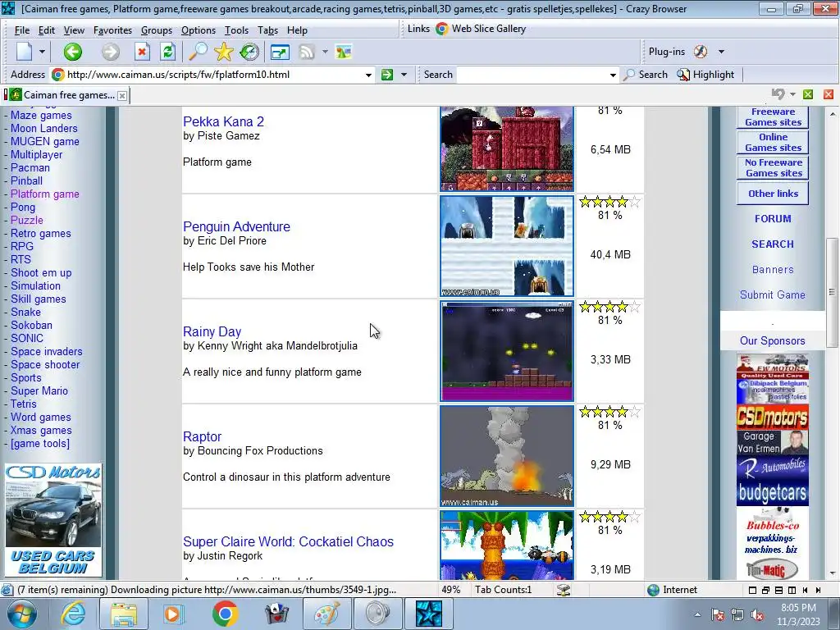Click the Raptor dinosaur screenshot thumbnail
The image size is (840, 630).
[507, 456]
